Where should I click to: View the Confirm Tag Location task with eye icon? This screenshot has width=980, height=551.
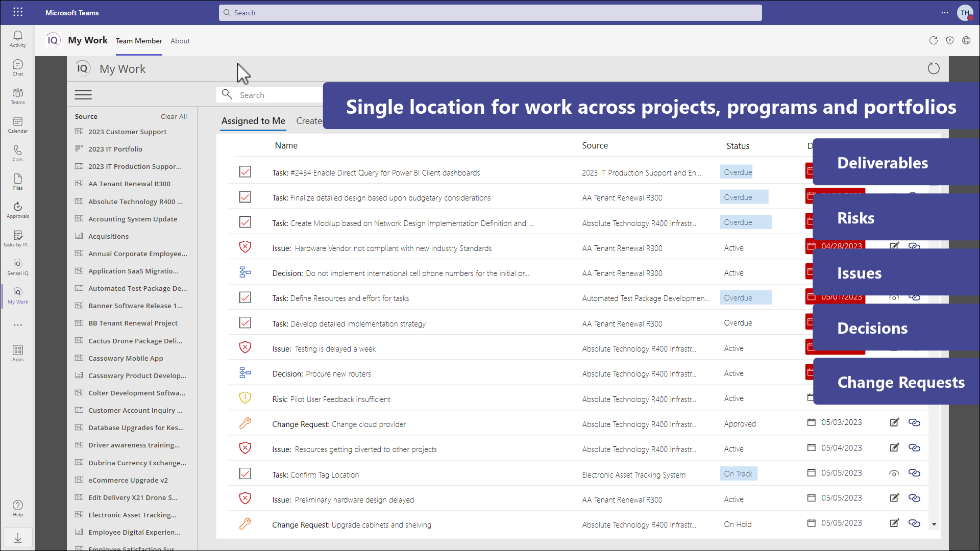[894, 473]
